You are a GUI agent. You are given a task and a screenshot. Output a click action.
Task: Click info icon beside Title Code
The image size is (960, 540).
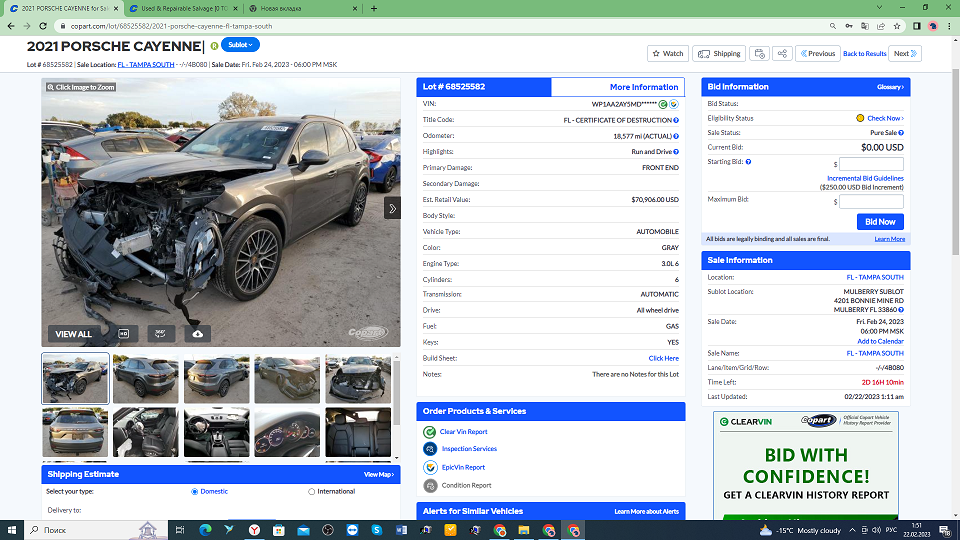pyautogui.click(x=676, y=121)
